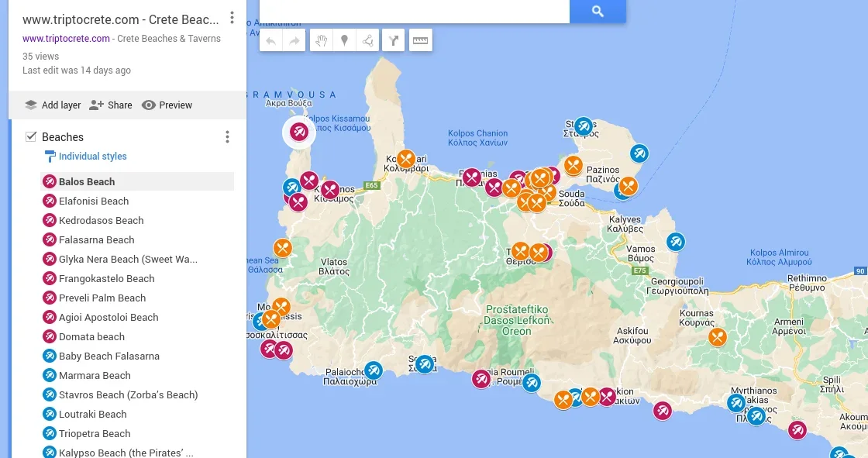Click the orange restaurant pin at Kolymbari

coord(406,159)
